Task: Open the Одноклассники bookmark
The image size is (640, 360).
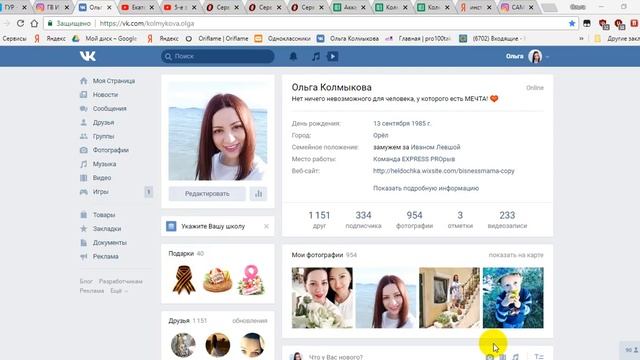Action: click(x=282, y=38)
